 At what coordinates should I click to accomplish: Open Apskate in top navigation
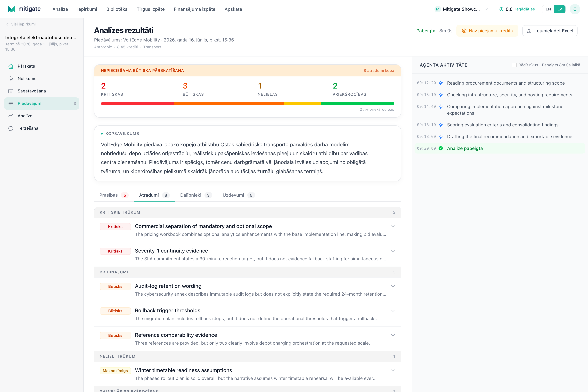[233, 9]
